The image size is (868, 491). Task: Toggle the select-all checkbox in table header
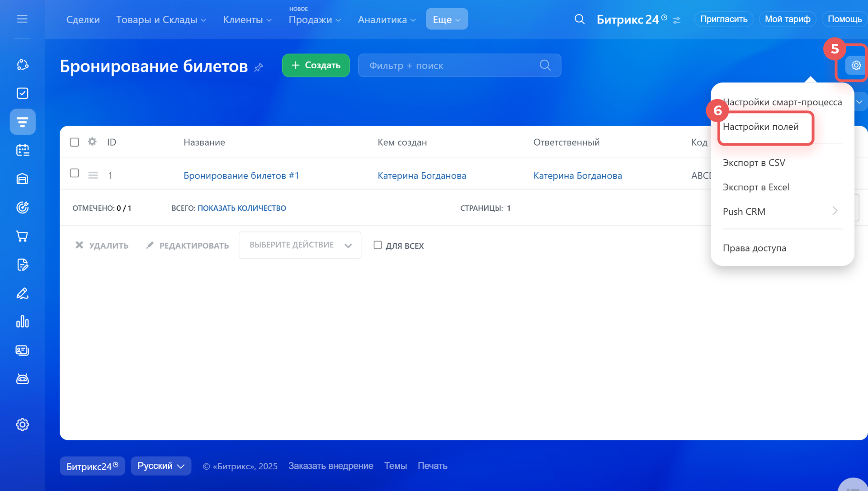tap(75, 142)
